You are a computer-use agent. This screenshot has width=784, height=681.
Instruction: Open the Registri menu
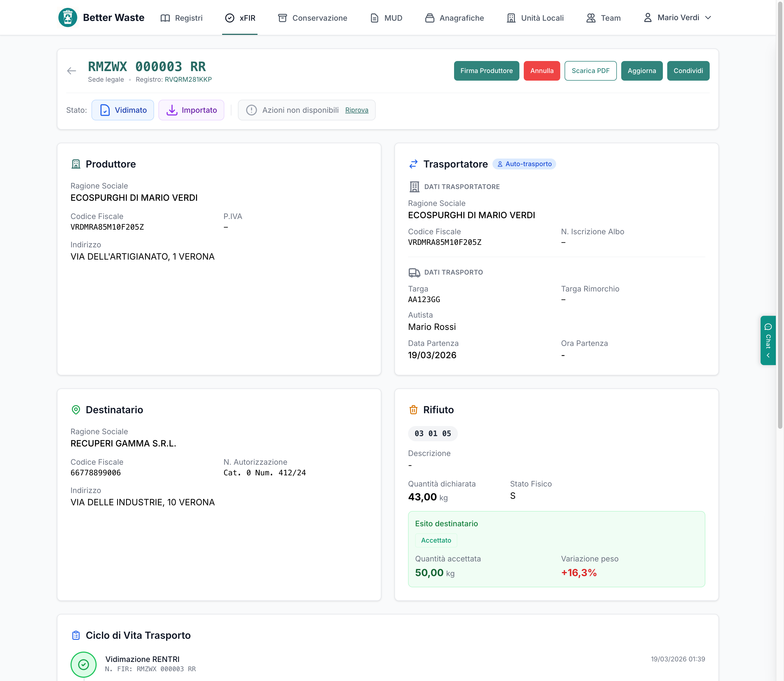point(182,18)
